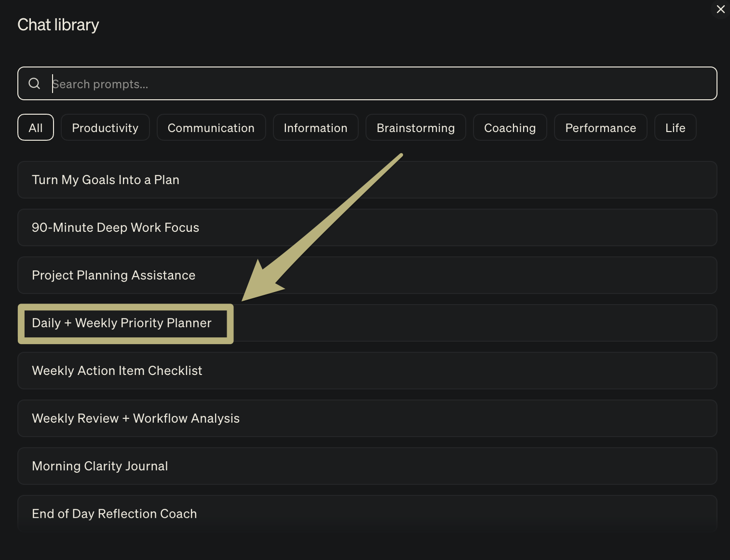Switch to the Communication category
The height and width of the screenshot is (560, 730).
coord(211,128)
